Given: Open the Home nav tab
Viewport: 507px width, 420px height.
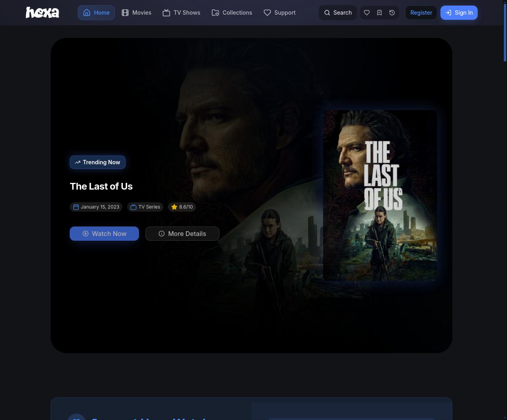Looking at the screenshot, I should click(x=96, y=13).
